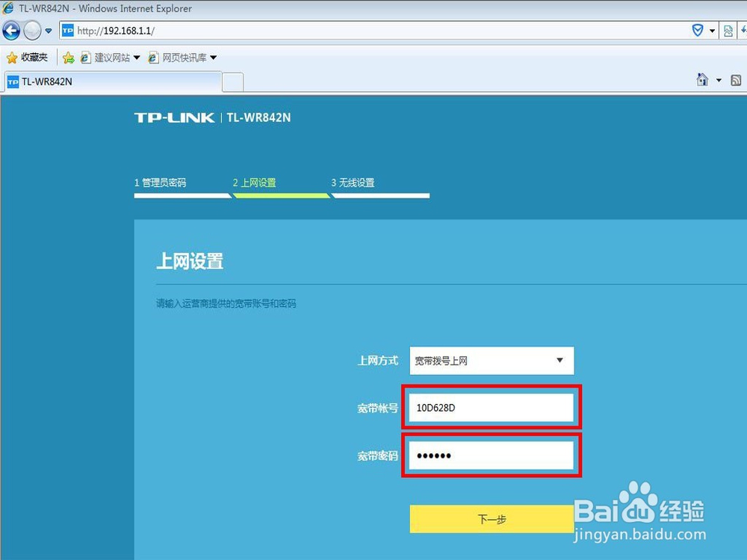The height and width of the screenshot is (560, 747).
Task: Open a new blank tab
Action: coord(233,82)
